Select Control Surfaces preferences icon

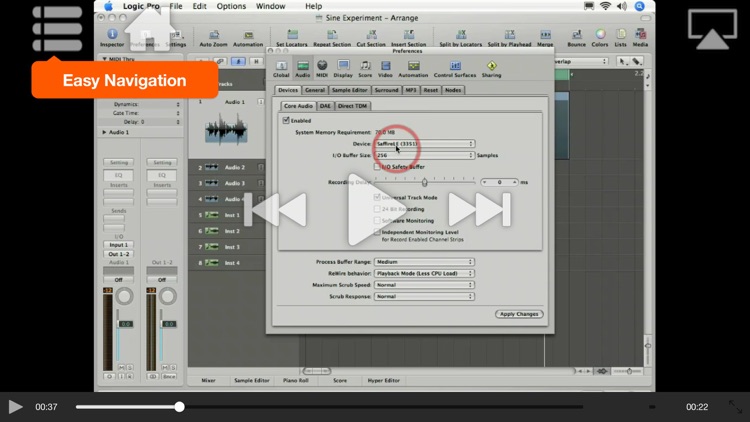click(455, 68)
